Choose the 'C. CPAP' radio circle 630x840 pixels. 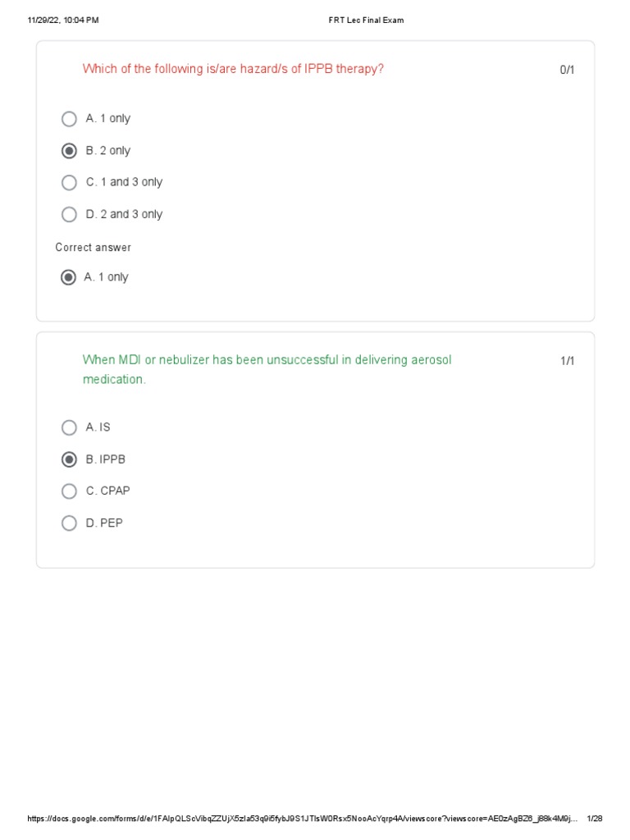click(x=69, y=491)
